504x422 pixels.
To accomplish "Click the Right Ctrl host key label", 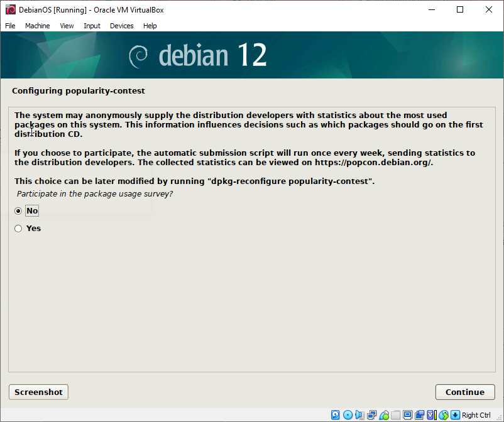I will tap(476, 415).
